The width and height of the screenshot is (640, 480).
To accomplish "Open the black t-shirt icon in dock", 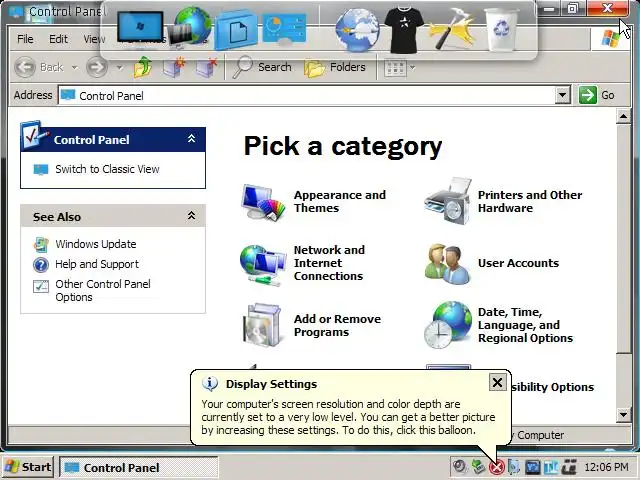I will [x=404, y=29].
